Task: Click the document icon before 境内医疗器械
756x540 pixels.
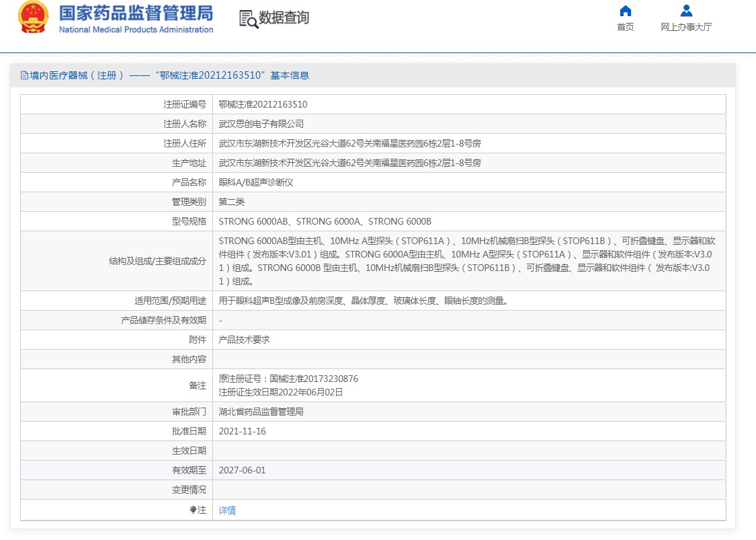Action: coord(24,75)
